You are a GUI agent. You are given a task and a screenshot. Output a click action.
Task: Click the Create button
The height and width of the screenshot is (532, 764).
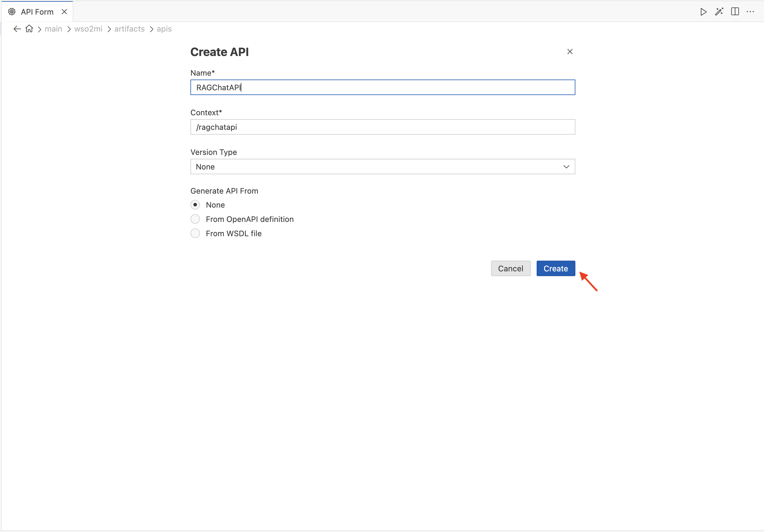coord(556,268)
